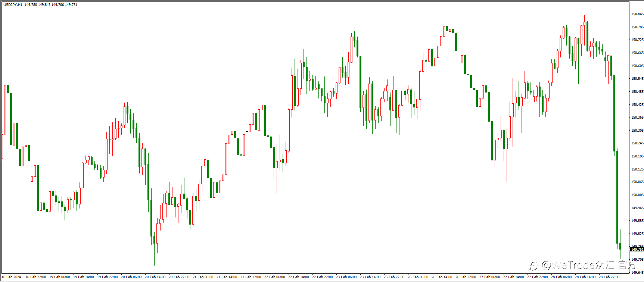Click price axis label 150.485
The height and width of the screenshot is (282, 644).
[x=637, y=92]
